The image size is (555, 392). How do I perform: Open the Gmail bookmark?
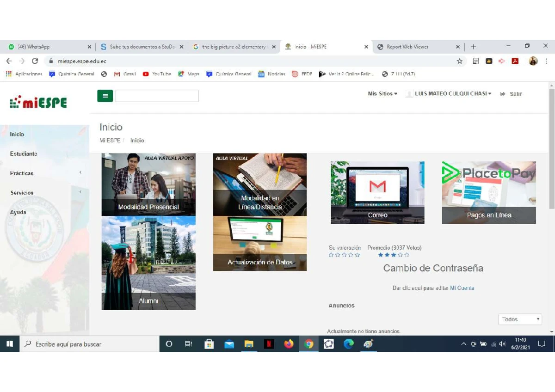(x=125, y=74)
